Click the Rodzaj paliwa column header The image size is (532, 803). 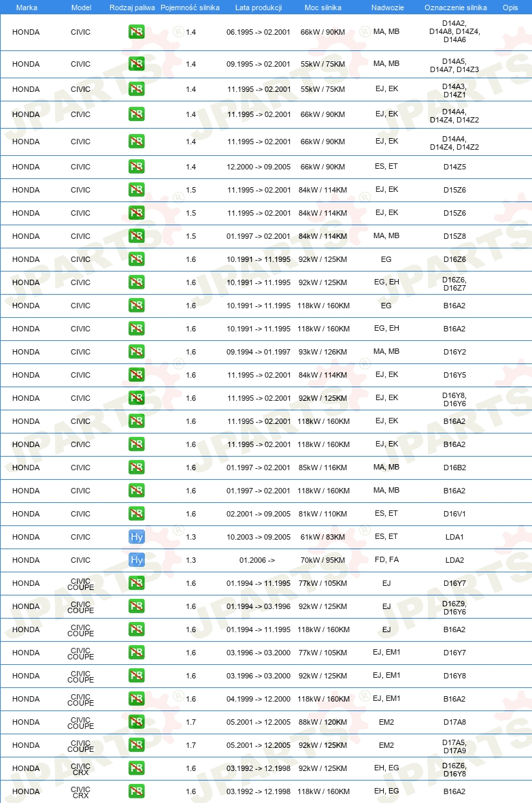[x=132, y=7]
